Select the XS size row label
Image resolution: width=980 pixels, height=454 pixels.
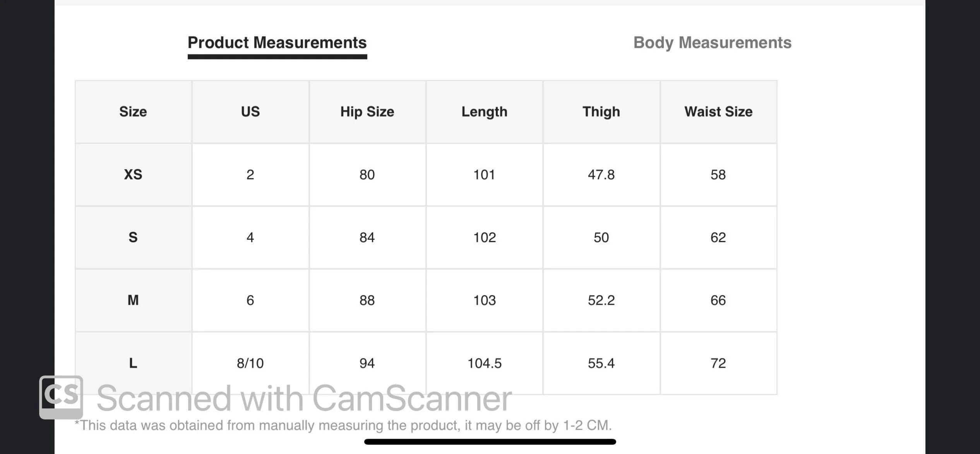coord(133,175)
